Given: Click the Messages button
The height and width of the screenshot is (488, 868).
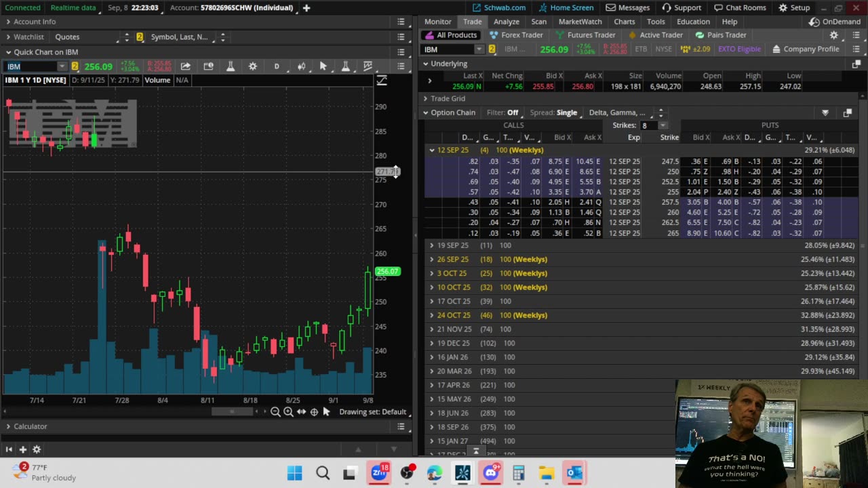Looking at the screenshot, I should coord(628,7).
